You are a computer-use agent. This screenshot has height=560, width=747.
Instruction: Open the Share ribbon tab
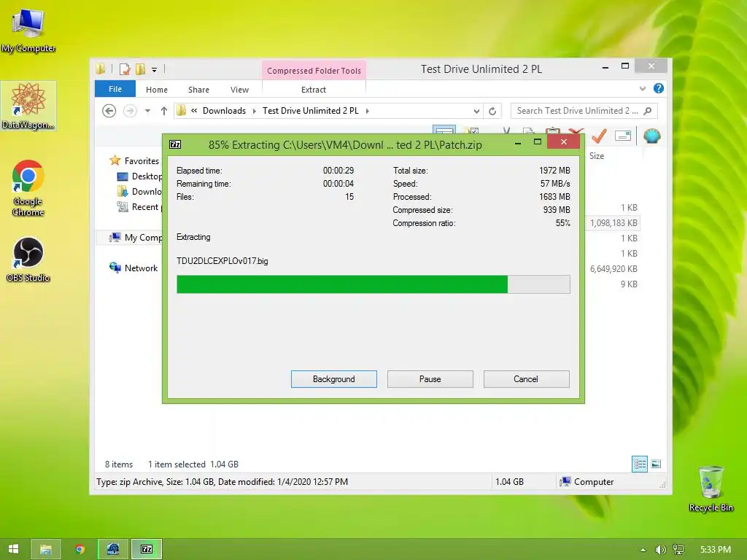tap(198, 90)
